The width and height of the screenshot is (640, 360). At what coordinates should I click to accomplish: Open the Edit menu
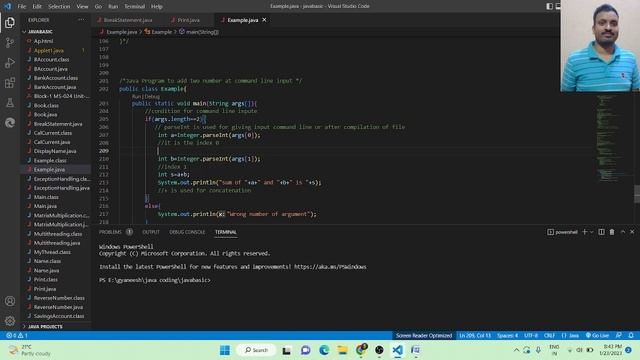pos(37,7)
